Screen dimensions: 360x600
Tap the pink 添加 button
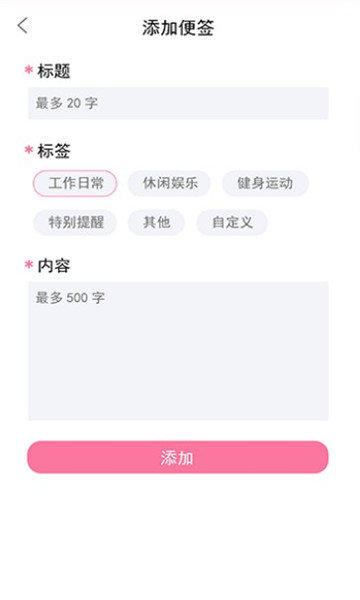pyautogui.click(x=178, y=457)
